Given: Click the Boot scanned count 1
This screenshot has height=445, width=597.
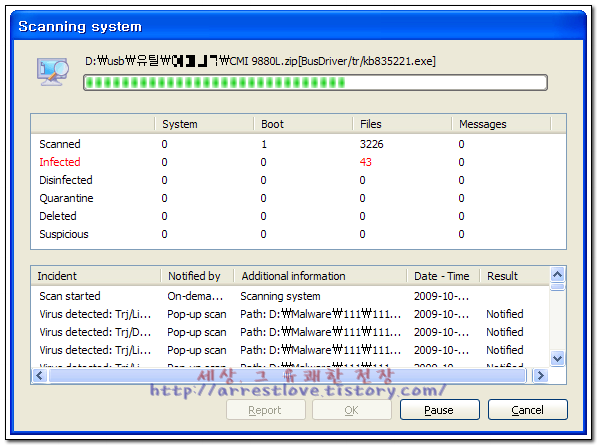Looking at the screenshot, I should 264,144.
